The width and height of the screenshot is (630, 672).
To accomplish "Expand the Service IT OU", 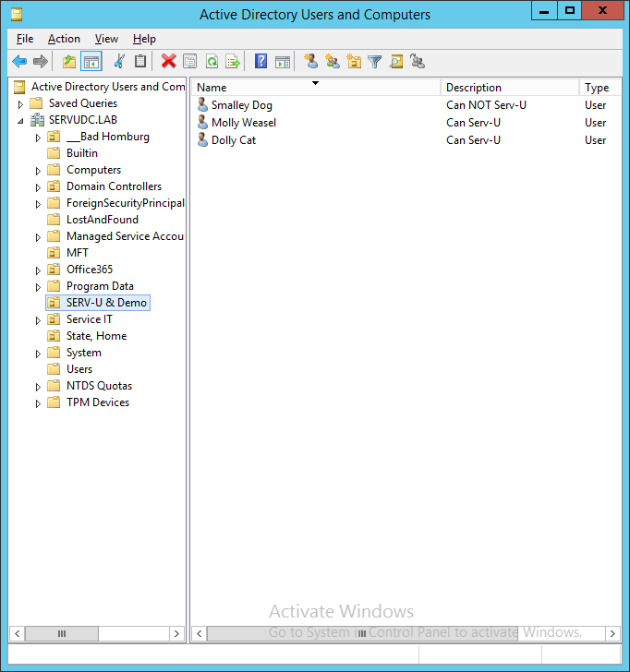I will pos(38,320).
